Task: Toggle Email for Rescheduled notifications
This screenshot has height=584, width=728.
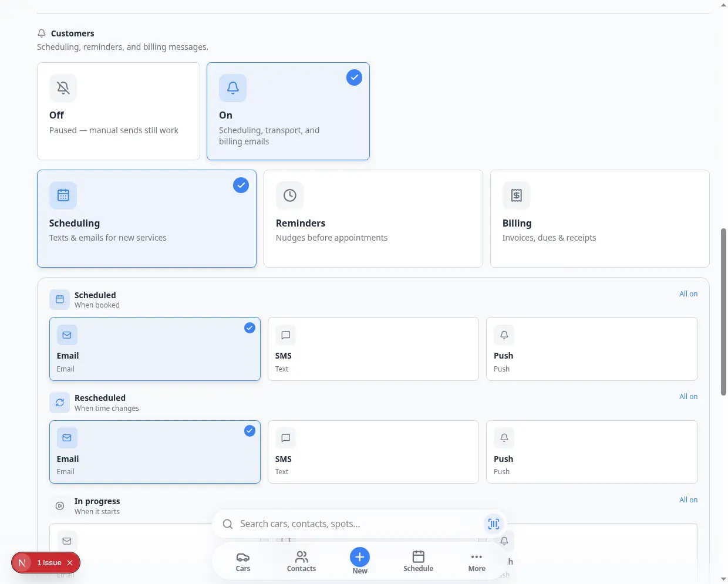Action: click(x=155, y=452)
